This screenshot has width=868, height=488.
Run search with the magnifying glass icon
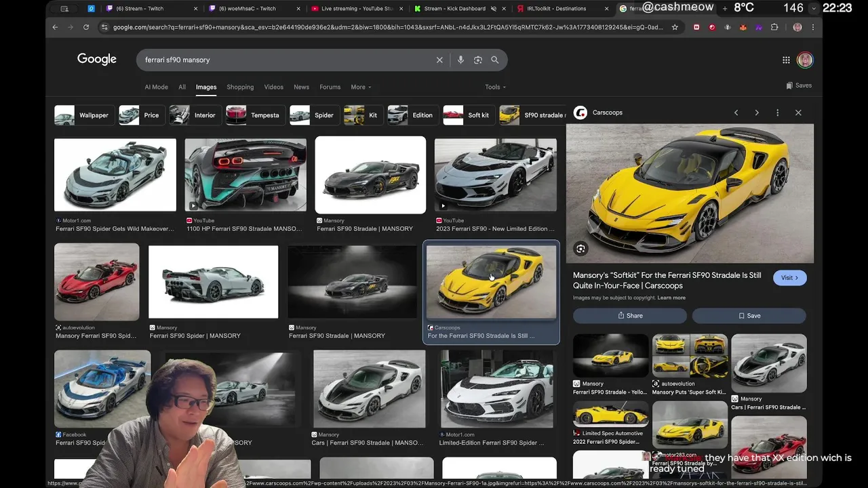click(x=495, y=60)
